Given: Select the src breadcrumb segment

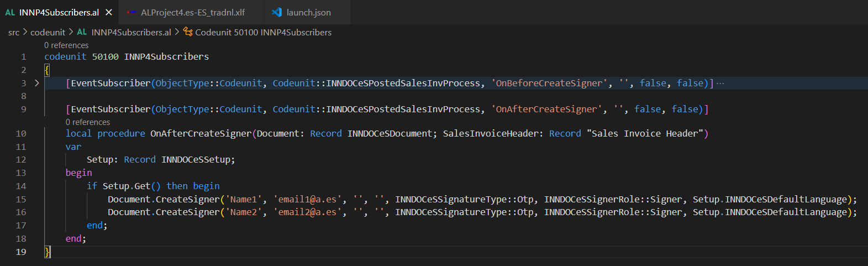Looking at the screenshot, I should point(14,33).
